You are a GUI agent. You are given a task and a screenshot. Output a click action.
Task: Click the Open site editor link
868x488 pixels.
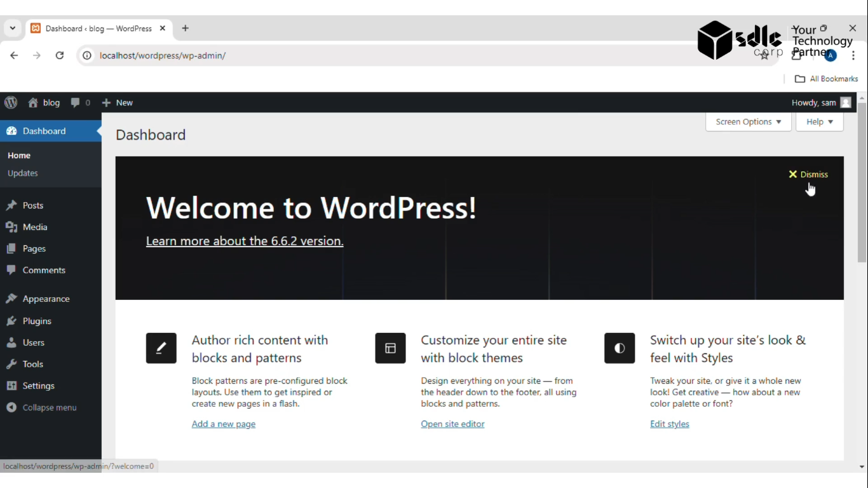[x=452, y=424]
